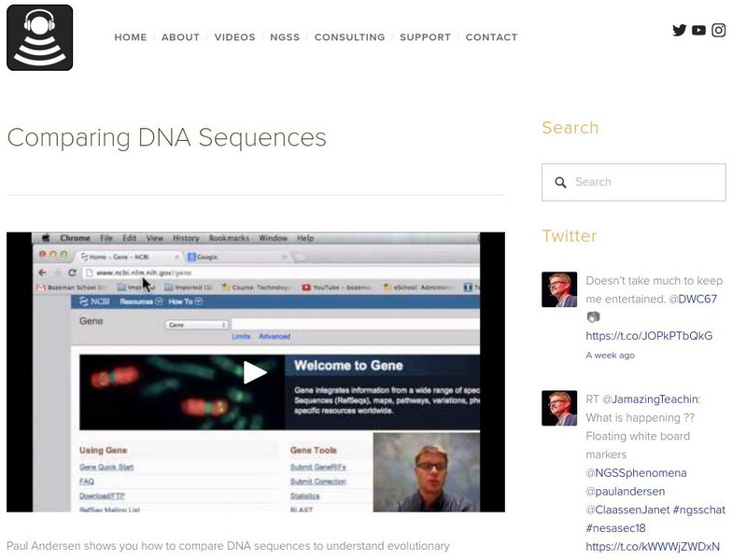The height and width of the screenshot is (560, 732).
Task: Open the CONTACT menu item
Action: pos(491,37)
